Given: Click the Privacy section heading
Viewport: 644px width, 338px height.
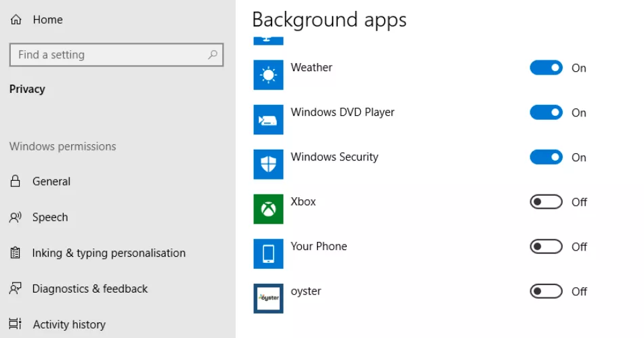Looking at the screenshot, I should click(27, 89).
